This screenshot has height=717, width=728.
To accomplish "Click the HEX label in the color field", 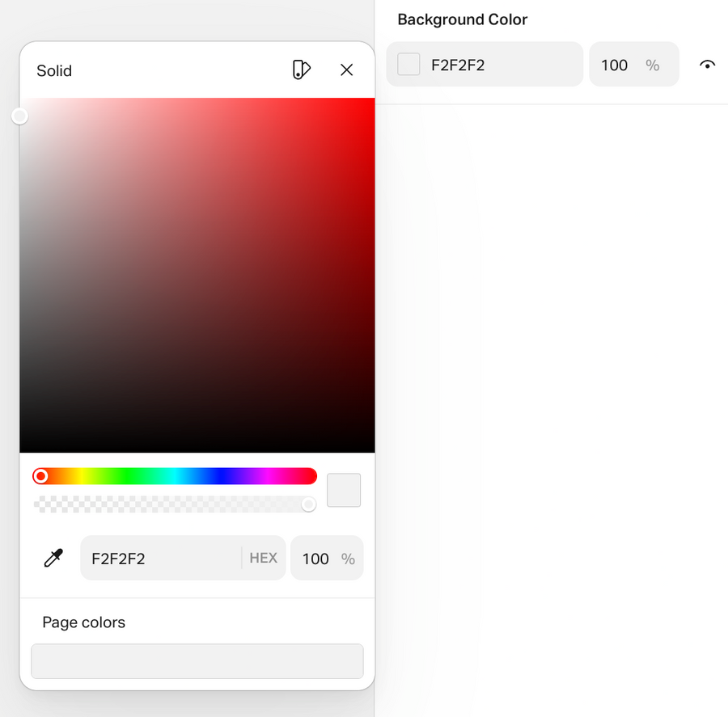I will [x=263, y=558].
